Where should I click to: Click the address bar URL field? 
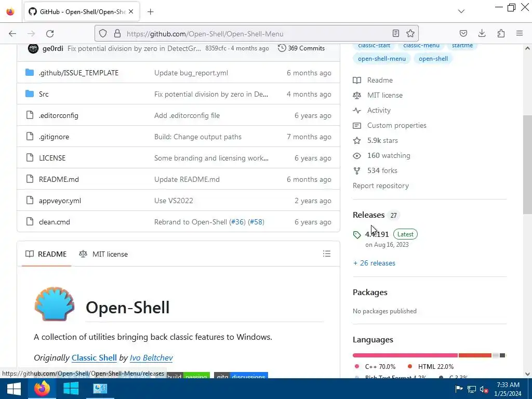[256, 34]
